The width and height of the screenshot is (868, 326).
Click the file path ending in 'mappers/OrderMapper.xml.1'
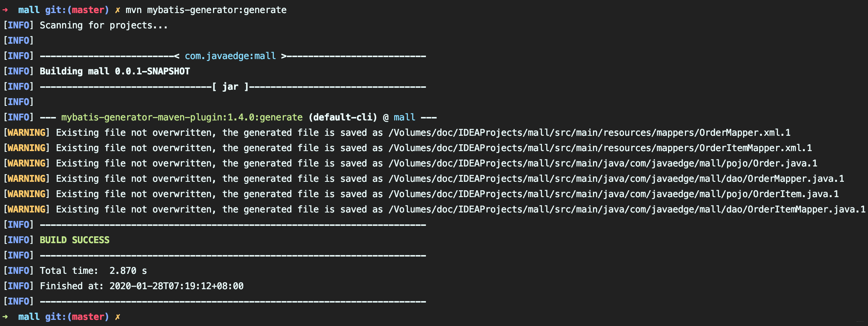click(x=590, y=133)
